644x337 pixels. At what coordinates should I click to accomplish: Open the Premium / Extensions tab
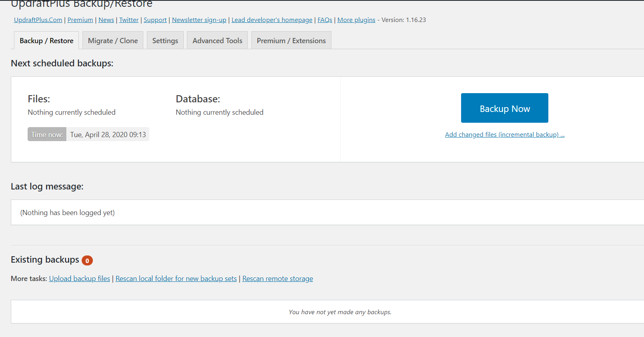point(291,40)
